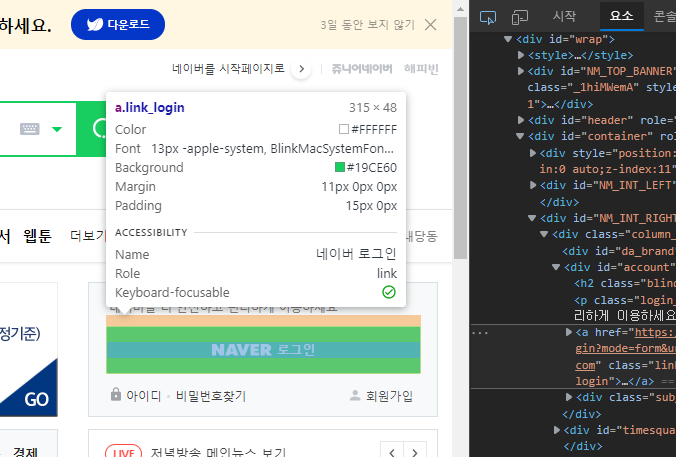Click the 더보기 menu item
This screenshot has height=457, width=676.
pos(88,235)
